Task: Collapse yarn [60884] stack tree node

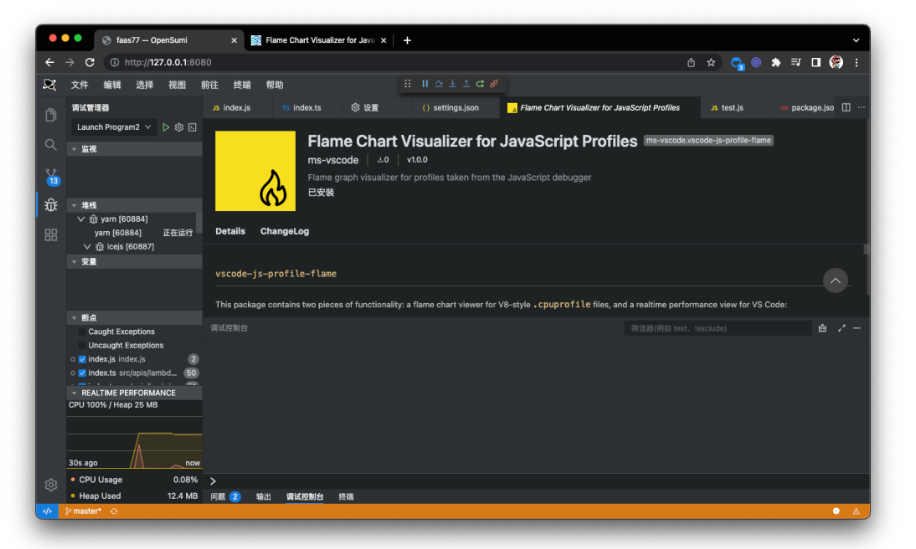Action: point(81,219)
